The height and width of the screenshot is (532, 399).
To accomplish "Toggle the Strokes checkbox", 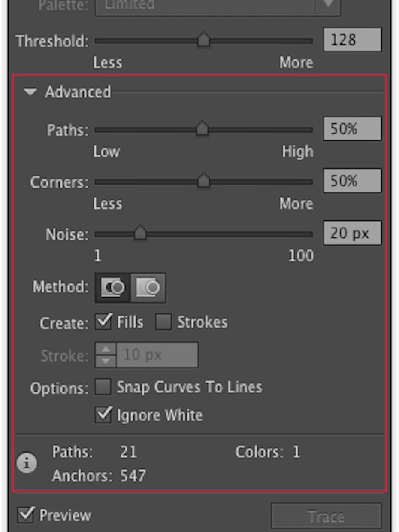I will click(x=163, y=322).
